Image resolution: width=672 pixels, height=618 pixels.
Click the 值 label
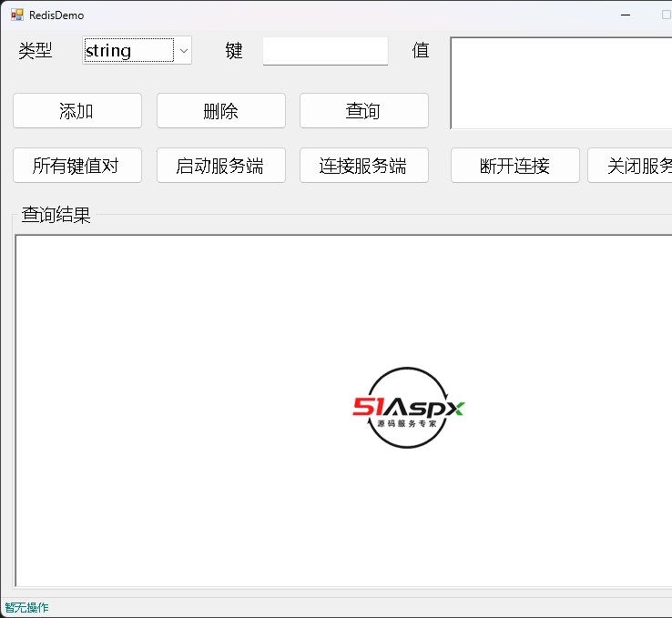click(x=421, y=51)
